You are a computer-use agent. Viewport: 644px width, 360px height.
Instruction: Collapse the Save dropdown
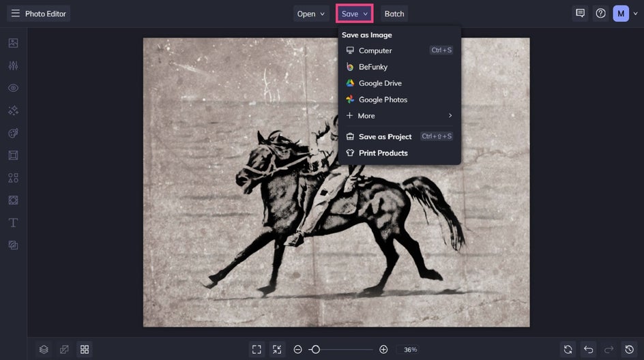pyautogui.click(x=355, y=14)
